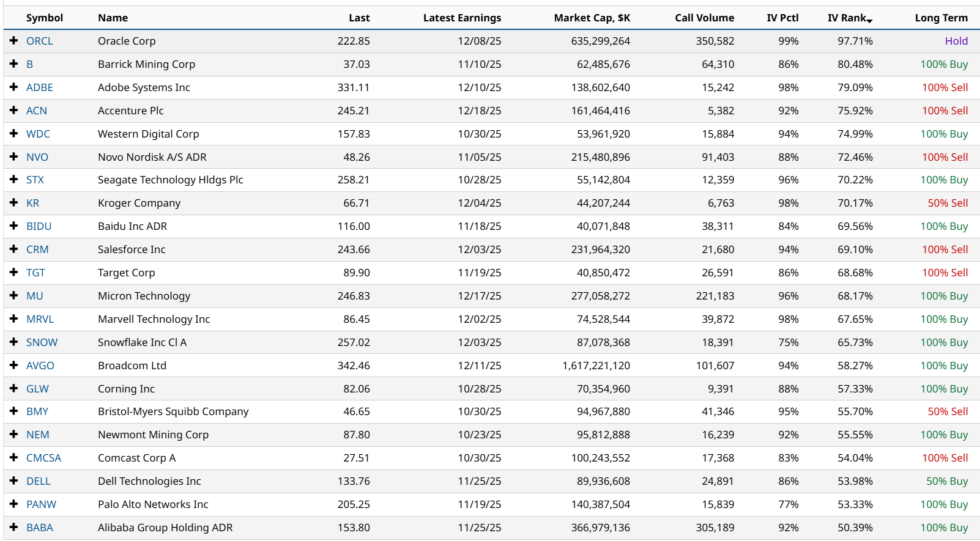
Task: Click the plus icon beside NVO
Action: point(13,156)
